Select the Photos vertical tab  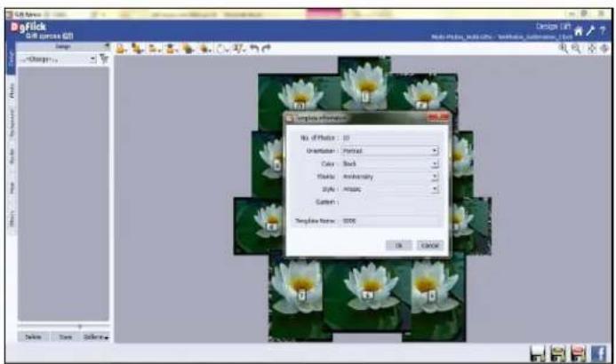(12, 91)
